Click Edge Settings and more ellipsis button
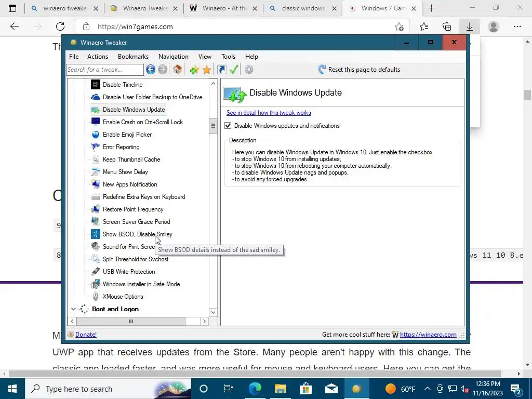 pos(517,26)
